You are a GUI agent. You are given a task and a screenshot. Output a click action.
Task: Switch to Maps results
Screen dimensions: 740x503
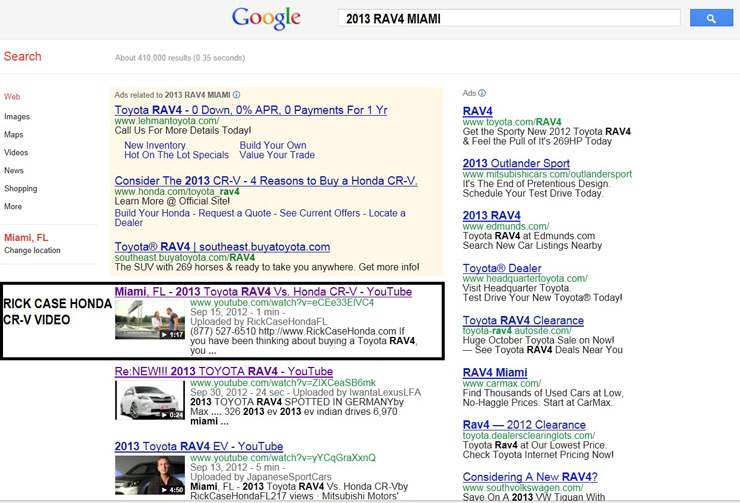(14, 134)
